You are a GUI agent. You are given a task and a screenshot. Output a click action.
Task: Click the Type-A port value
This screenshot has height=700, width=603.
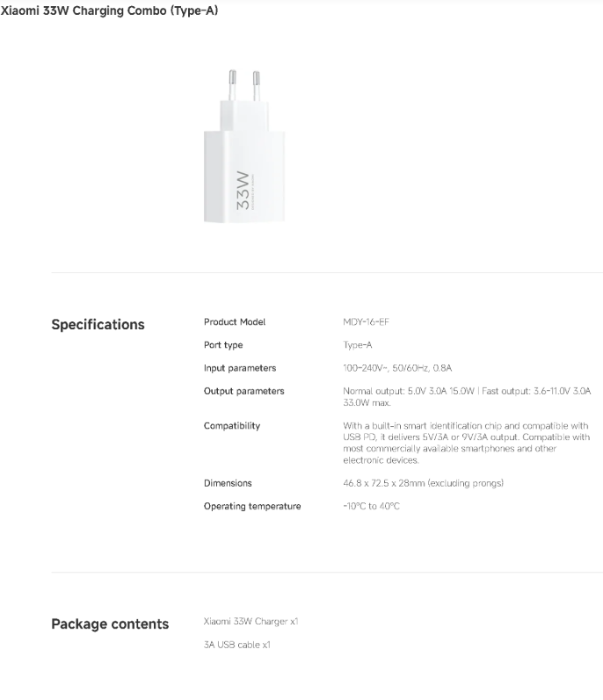pos(358,345)
